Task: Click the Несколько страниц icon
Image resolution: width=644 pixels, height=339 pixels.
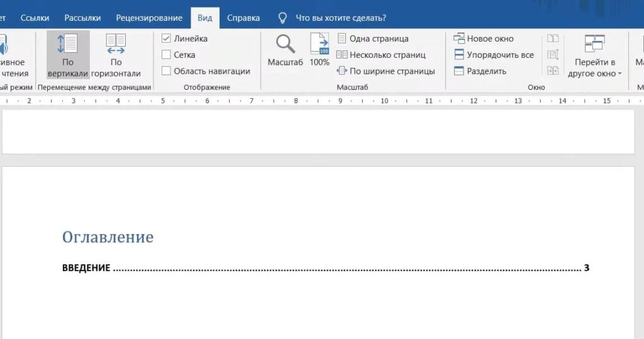Action: [341, 55]
